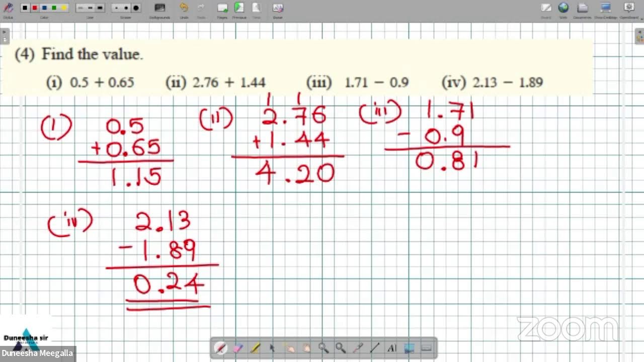Click problem text "2.76 + 1.44"
Viewport: 644px width, 362px height.
(x=229, y=82)
